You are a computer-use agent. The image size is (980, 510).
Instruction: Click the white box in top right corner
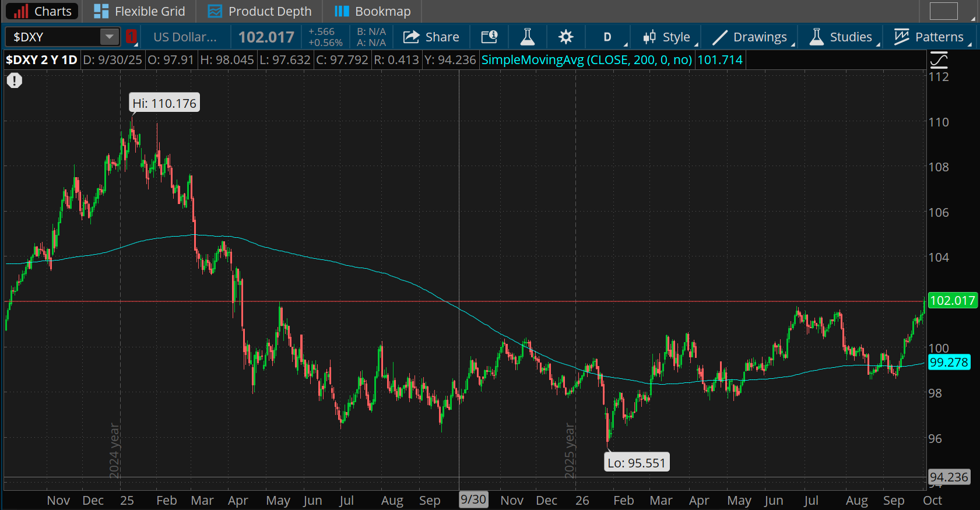944,11
